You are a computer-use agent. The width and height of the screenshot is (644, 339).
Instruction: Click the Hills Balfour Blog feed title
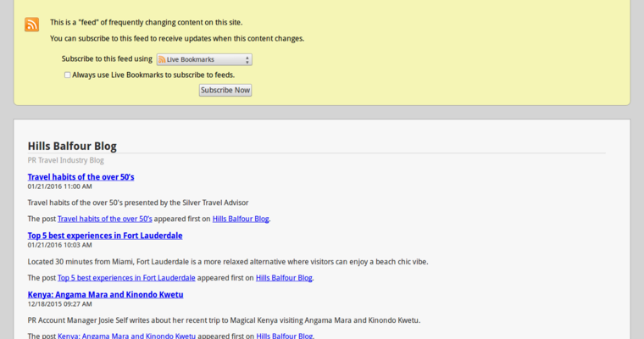(x=72, y=147)
